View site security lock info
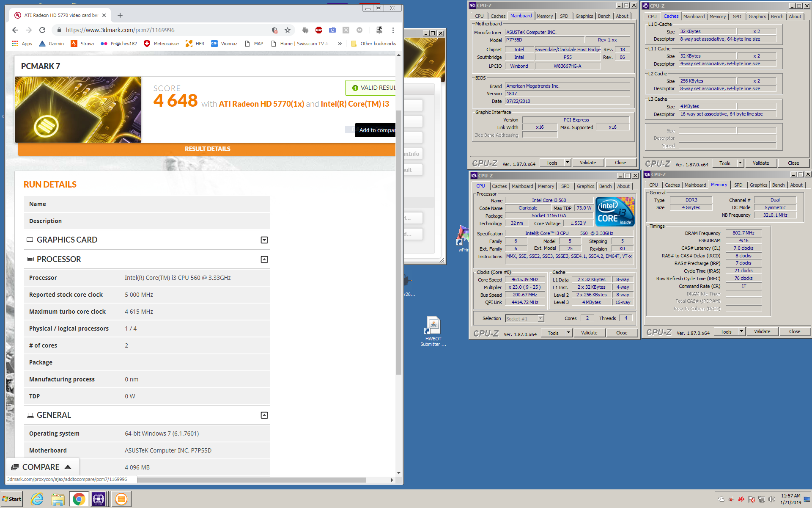 tap(59, 30)
